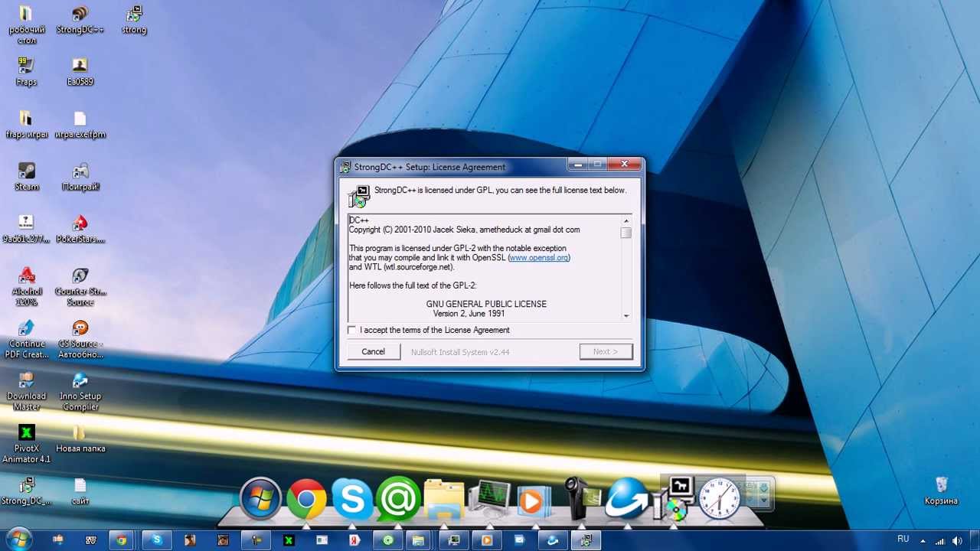Select the Counter Strike Source desktop shortcut
Image resolution: width=980 pixels, height=551 pixels.
click(x=80, y=286)
